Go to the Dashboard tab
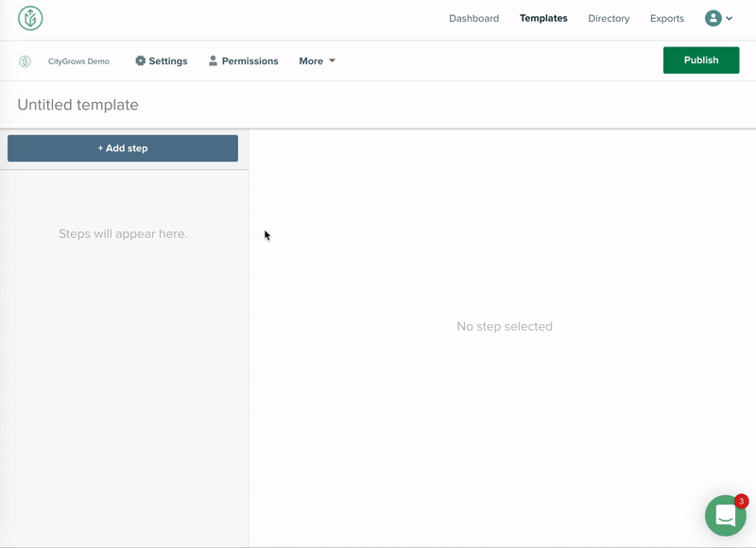Screen dimensions: 756x548 (x=473, y=18)
